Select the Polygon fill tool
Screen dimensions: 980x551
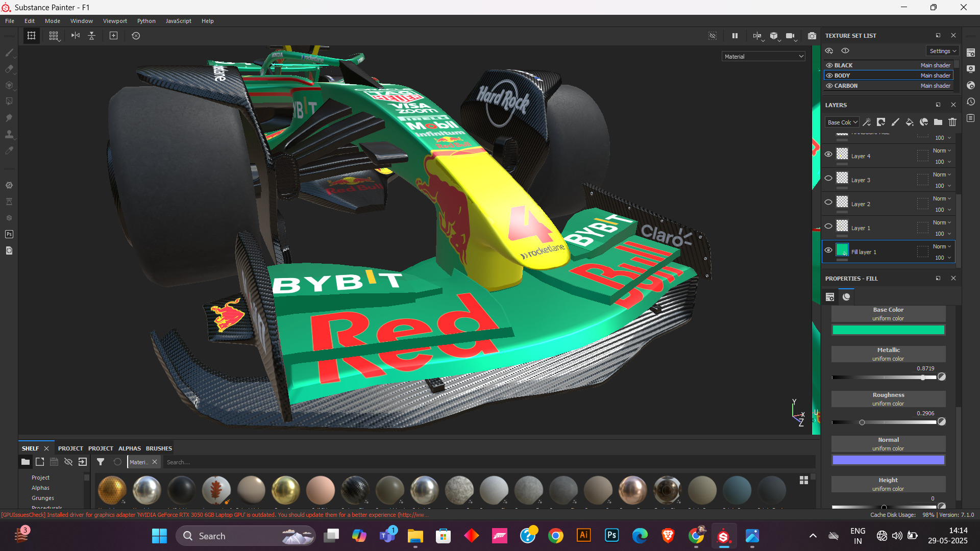pos(9,102)
